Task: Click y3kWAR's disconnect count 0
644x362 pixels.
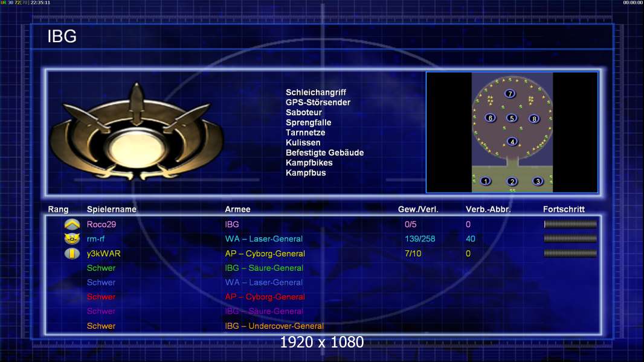Action: (468, 253)
